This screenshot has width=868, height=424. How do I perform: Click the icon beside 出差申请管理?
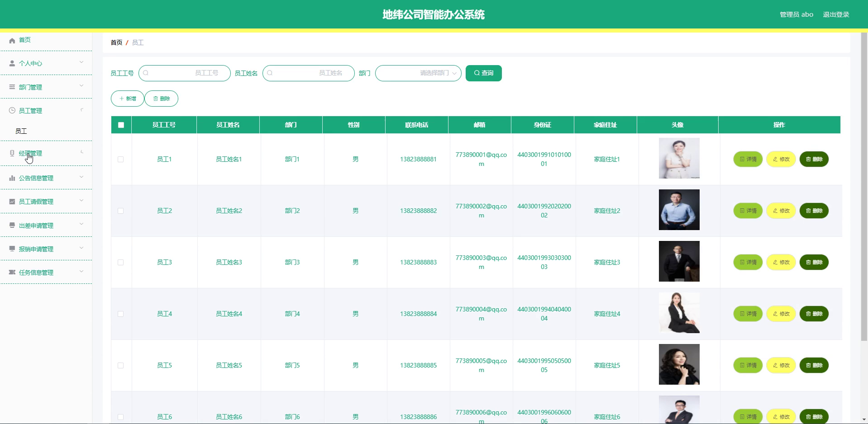coord(12,225)
